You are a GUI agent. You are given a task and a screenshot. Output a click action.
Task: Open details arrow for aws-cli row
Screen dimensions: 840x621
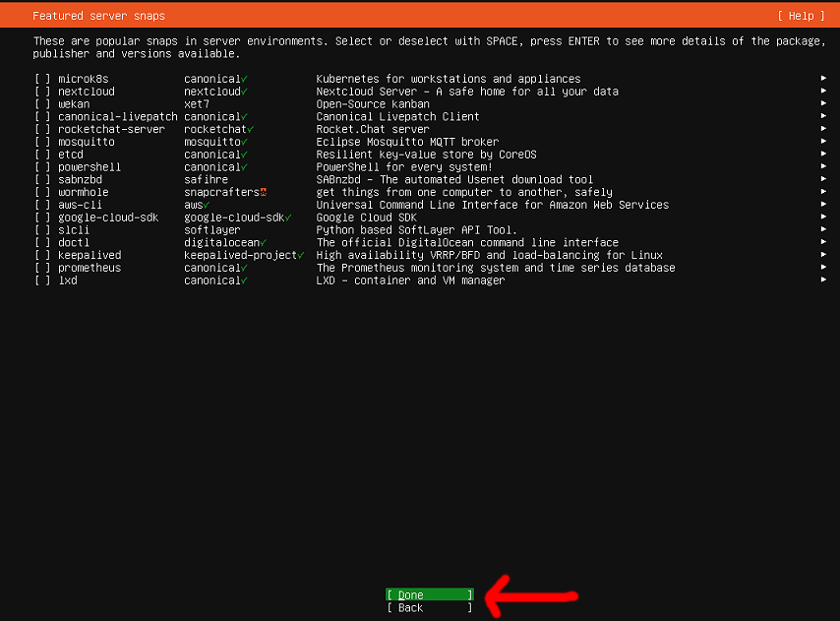[x=823, y=204]
